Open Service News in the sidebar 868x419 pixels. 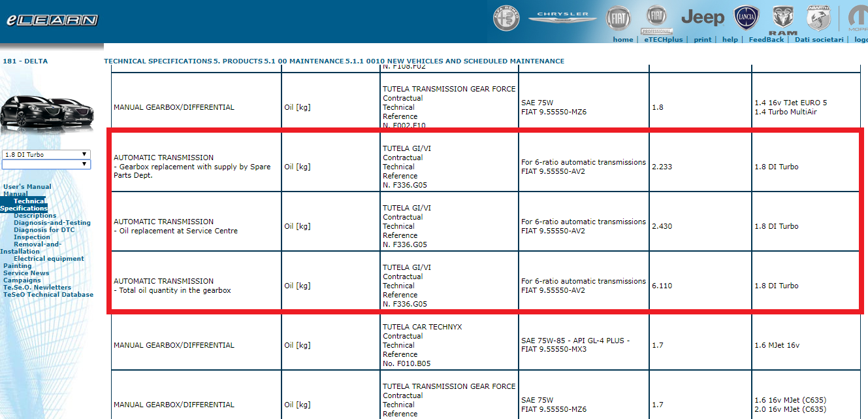pyautogui.click(x=26, y=273)
